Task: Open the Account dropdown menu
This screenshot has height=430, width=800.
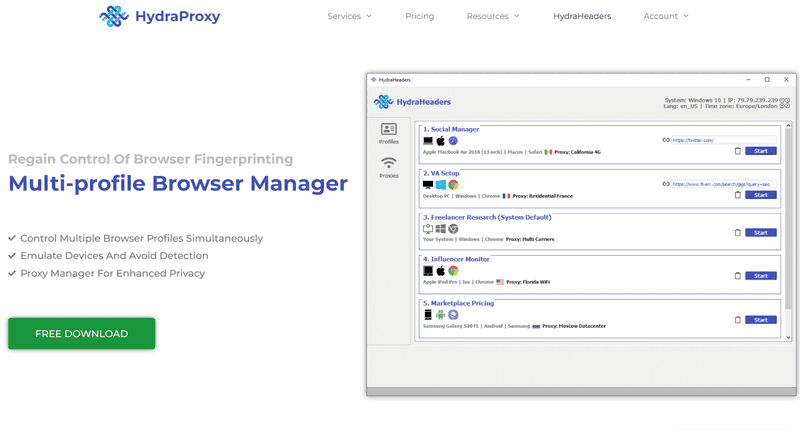Action: 666,16
